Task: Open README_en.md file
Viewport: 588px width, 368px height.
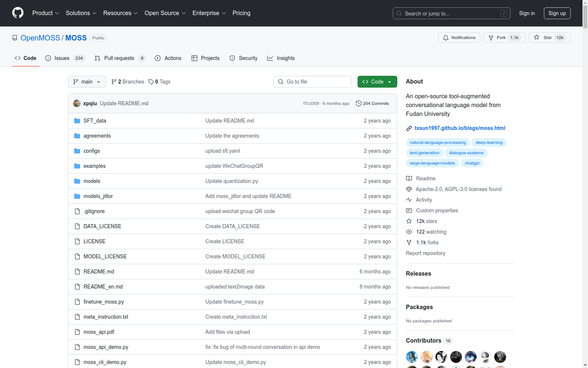Action: pyautogui.click(x=103, y=287)
